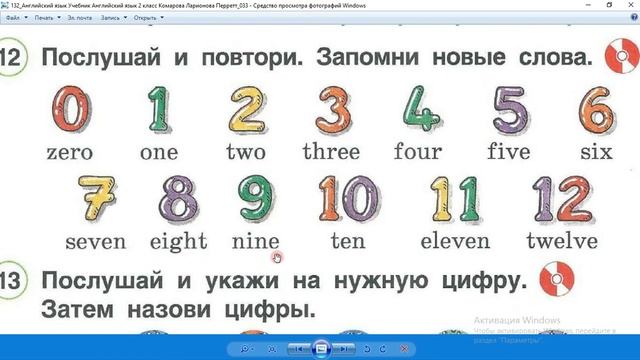The image size is (640, 360).
Task: Fit image to actual size
Action: (x=272, y=349)
